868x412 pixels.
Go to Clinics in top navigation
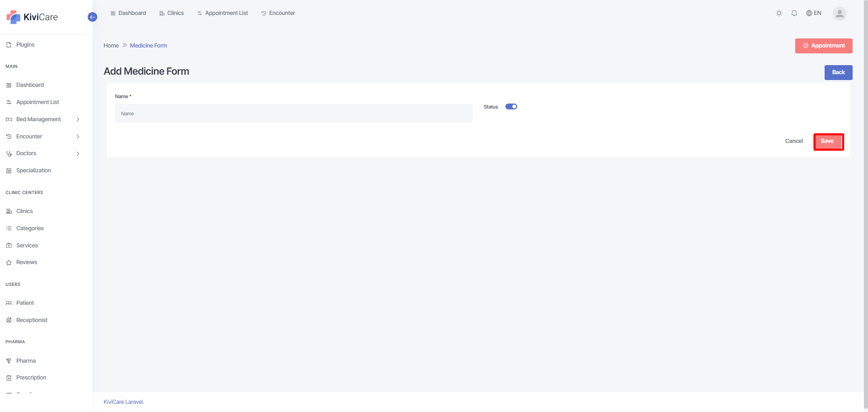point(171,13)
